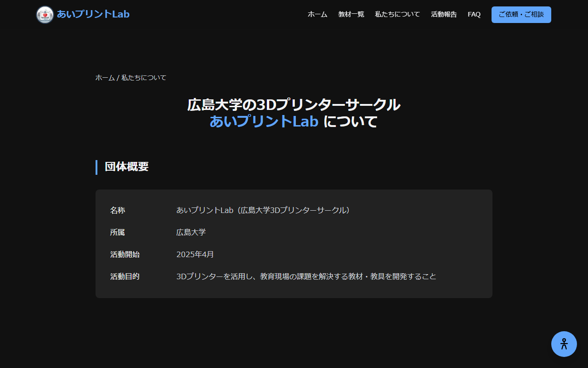Select 私たちについて in the navigation
Image resolution: width=588 pixels, height=368 pixels.
coord(397,14)
